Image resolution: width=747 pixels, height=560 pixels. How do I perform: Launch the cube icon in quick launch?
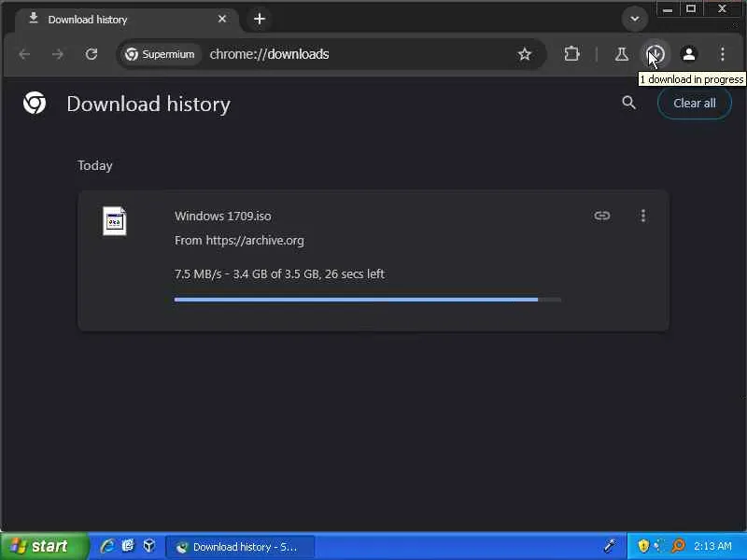[x=149, y=546]
